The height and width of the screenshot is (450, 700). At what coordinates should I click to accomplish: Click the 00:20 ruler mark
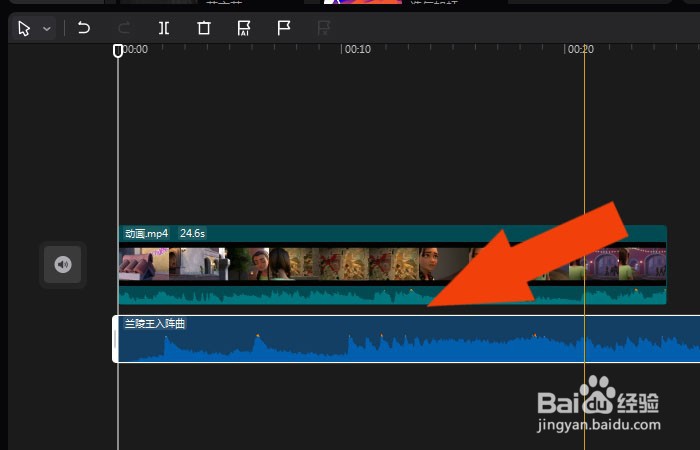(x=580, y=49)
